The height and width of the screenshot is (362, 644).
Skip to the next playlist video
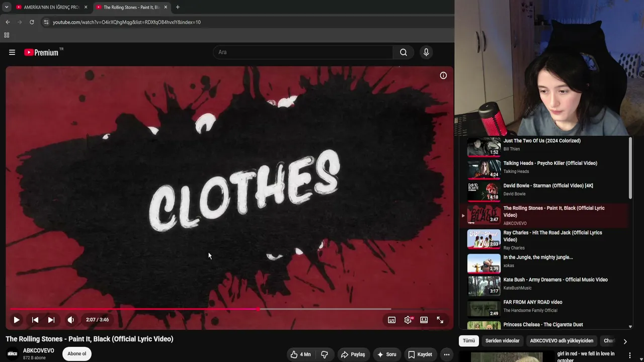click(x=51, y=320)
